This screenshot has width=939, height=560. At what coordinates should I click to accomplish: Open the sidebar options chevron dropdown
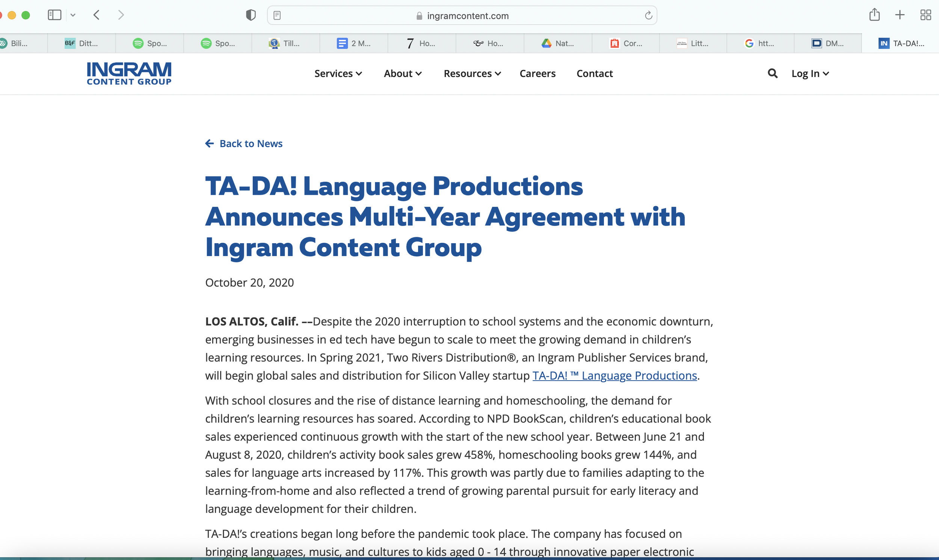coord(73,15)
